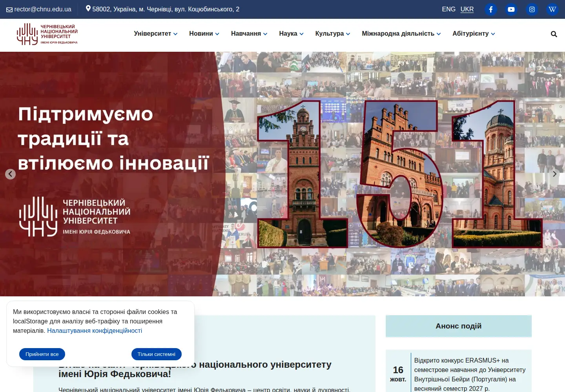
Task: Go to previous slide arrow in banner
Action: coord(11,174)
